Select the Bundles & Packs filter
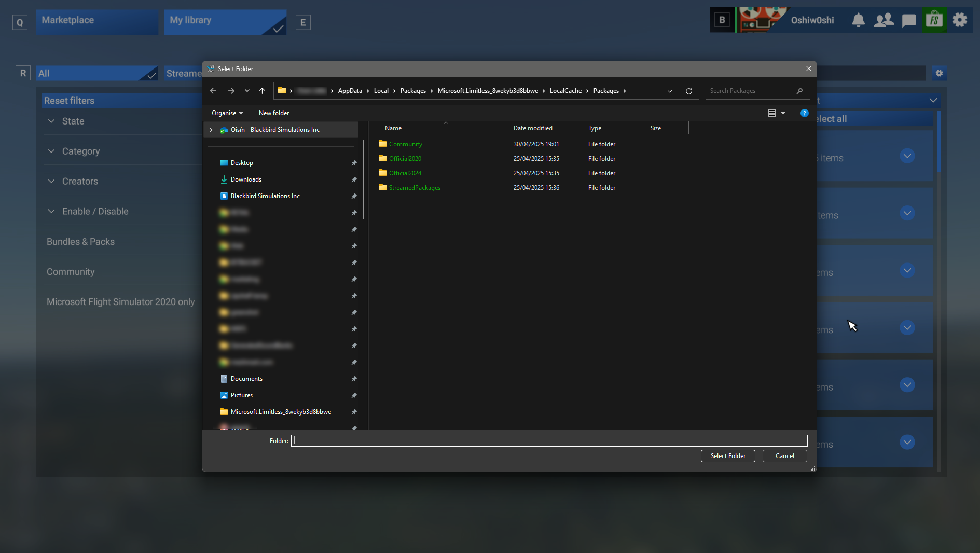Viewport: 980px width, 553px height. click(80, 242)
